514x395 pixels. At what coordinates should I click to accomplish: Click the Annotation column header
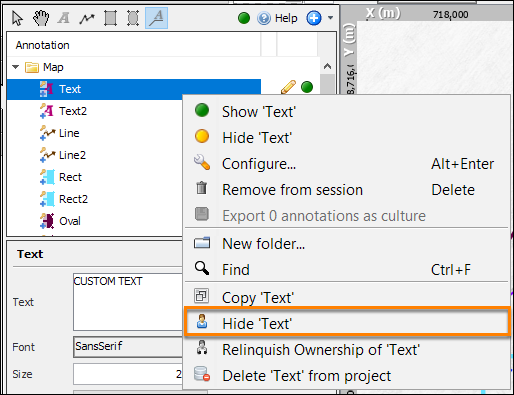(x=133, y=45)
